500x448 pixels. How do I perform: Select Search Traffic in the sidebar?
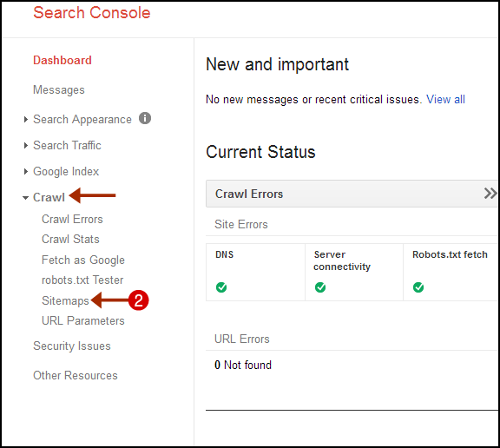[x=67, y=145]
